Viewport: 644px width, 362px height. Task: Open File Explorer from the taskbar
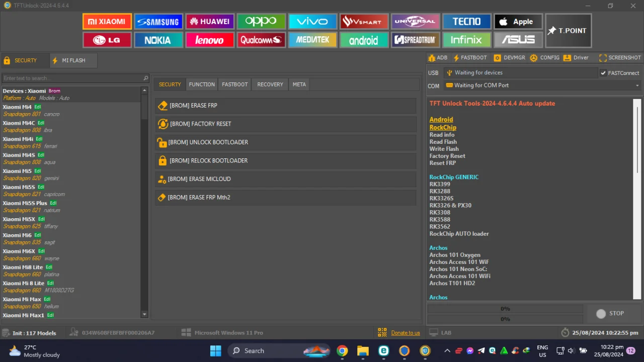tap(363, 351)
